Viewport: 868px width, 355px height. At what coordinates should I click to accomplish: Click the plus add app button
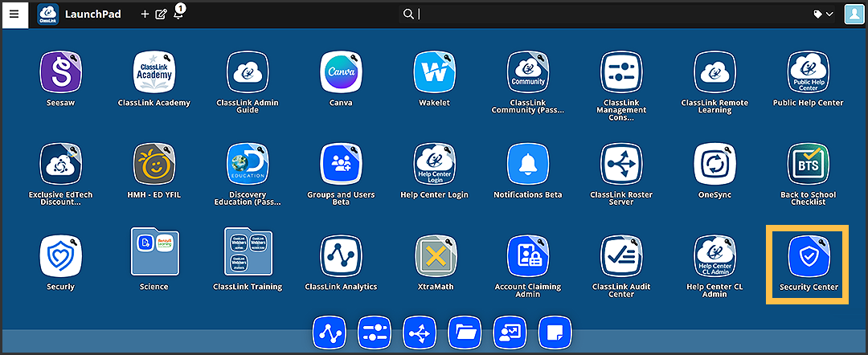click(145, 14)
